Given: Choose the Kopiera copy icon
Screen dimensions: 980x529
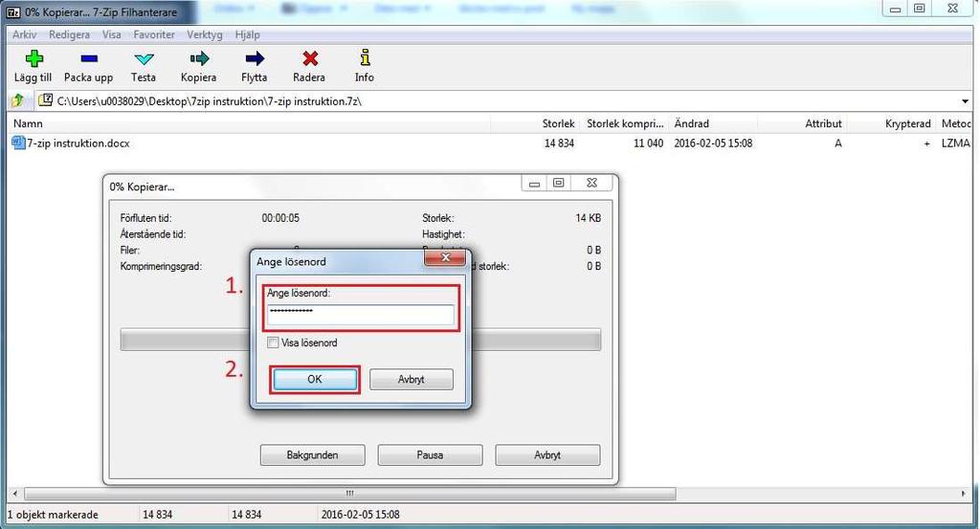Looking at the screenshot, I should click(199, 58).
